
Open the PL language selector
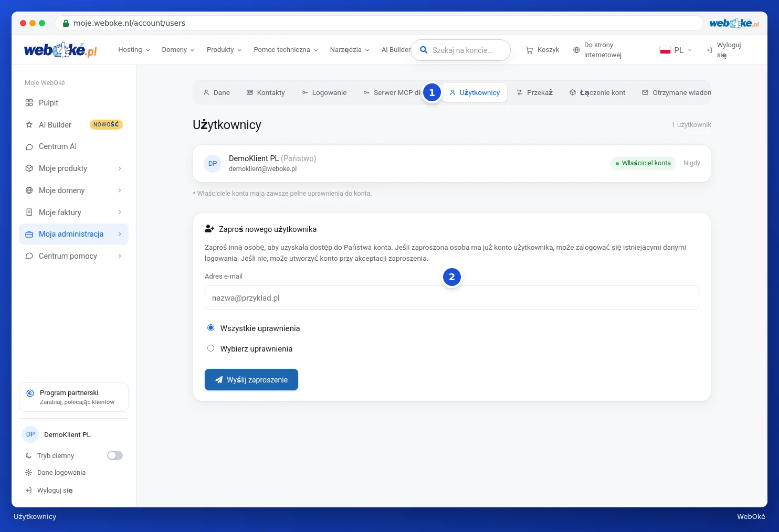coord(676,50)
